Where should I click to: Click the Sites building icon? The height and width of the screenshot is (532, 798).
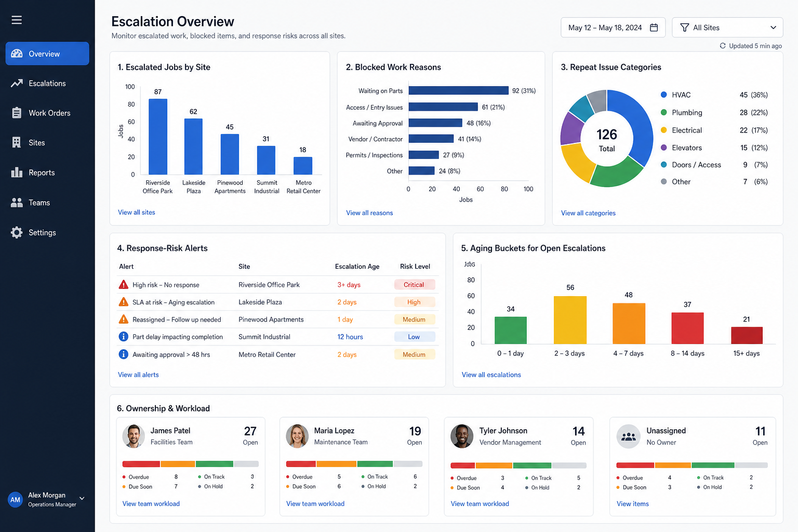pyautogui.click(x=17, y=142)
